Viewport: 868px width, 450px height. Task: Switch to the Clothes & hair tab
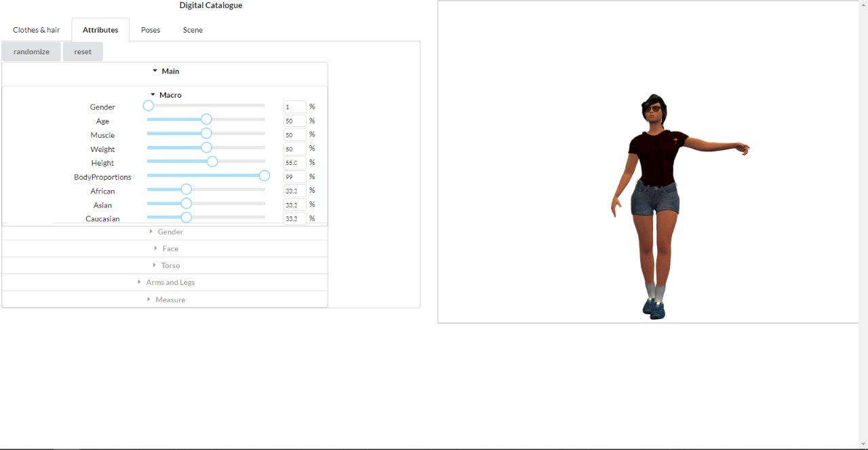click(x=36, y=29)
